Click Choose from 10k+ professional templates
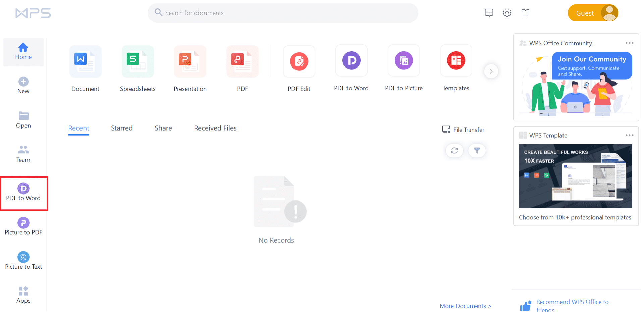 tap(576, 218)
